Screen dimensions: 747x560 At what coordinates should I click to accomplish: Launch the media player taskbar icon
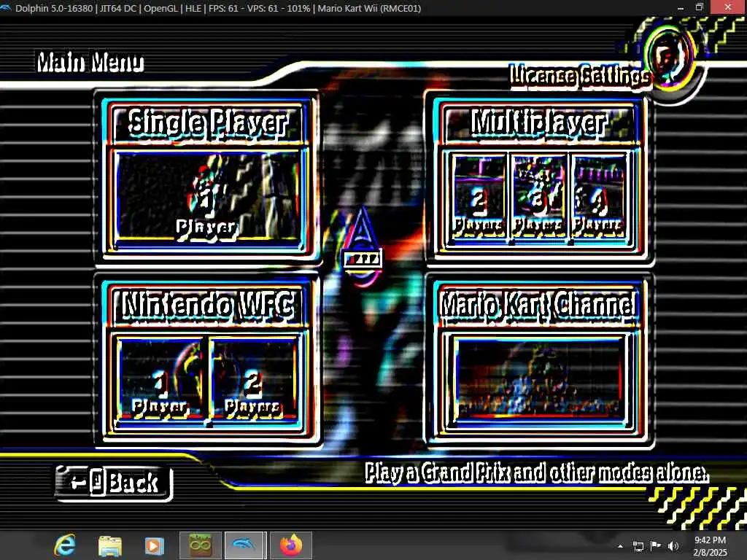click(x=154, y=545)
